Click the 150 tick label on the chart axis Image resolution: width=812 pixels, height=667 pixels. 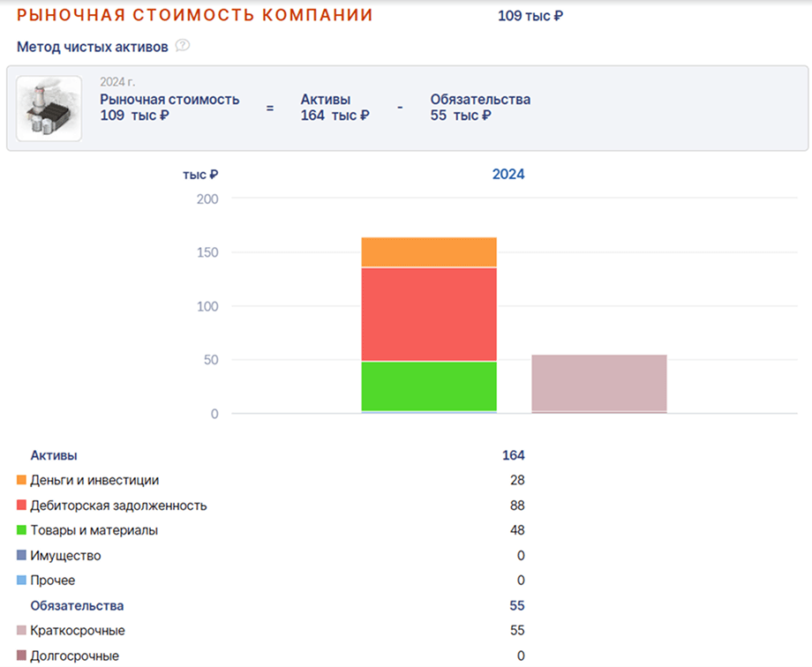[x=207, y=252]
